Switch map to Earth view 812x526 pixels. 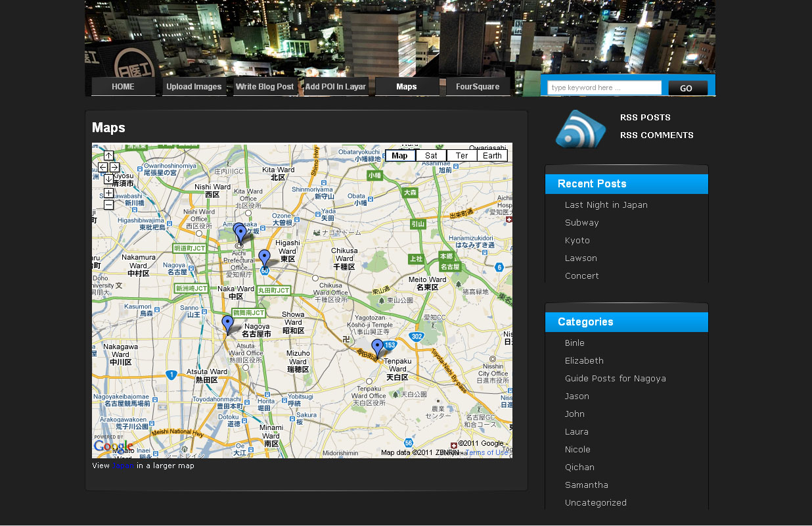492,156
